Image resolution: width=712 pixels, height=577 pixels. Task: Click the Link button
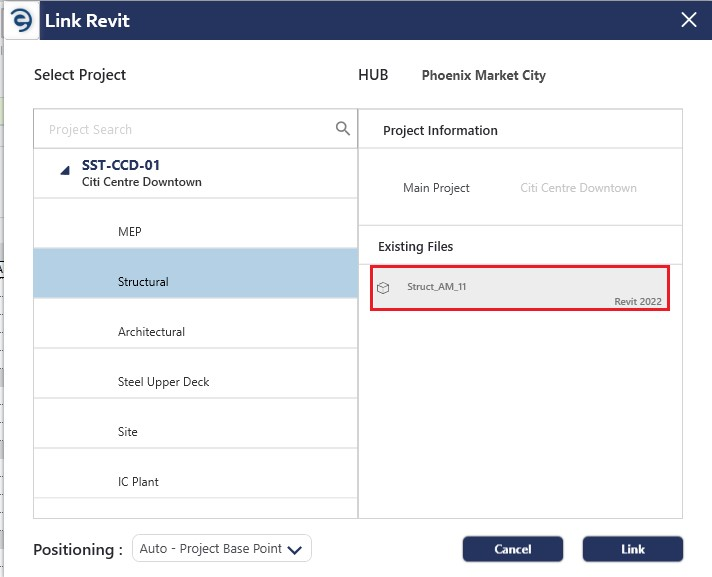[632, 549]
